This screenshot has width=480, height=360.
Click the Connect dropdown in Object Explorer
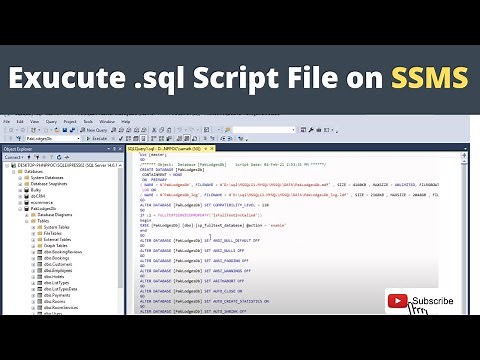pos(14,157)
